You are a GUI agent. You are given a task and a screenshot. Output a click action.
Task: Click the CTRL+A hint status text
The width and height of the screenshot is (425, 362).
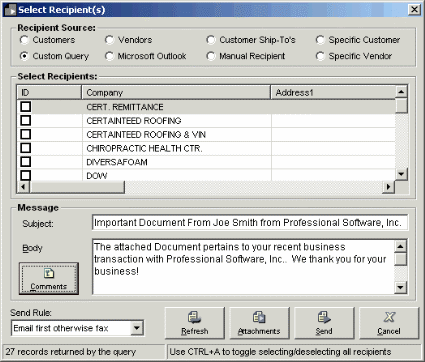280,352
